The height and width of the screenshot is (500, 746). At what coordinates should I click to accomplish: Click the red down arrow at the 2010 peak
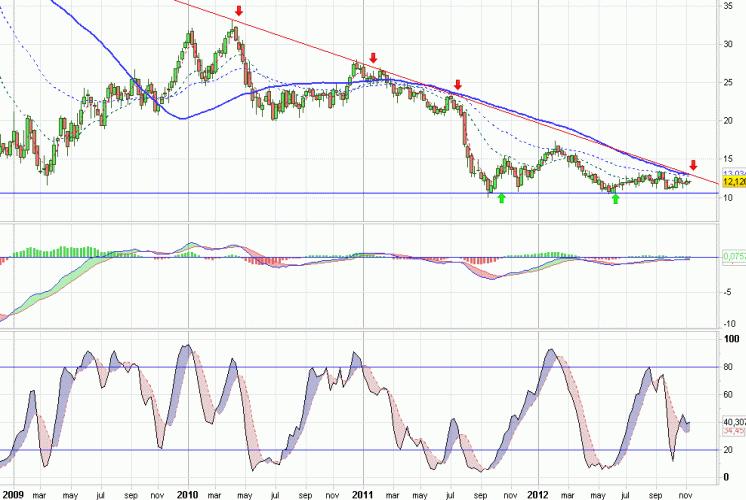coord(238,12)
